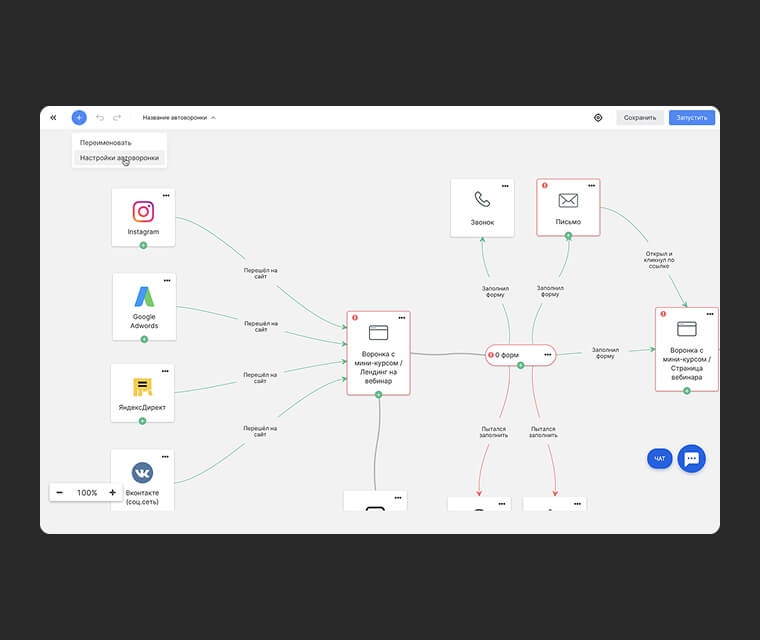This screenshot has height=640, width=760.
Task: Click the undo arrow icon
Action: point(100,117)
